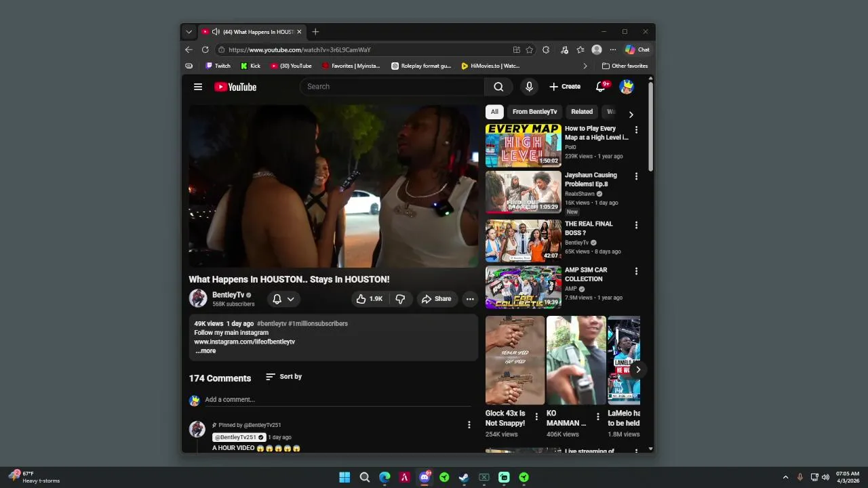Open browser extensions puzzle icon
The height and width of the screenshot is (488, 868).
click(x=546, y=49)
